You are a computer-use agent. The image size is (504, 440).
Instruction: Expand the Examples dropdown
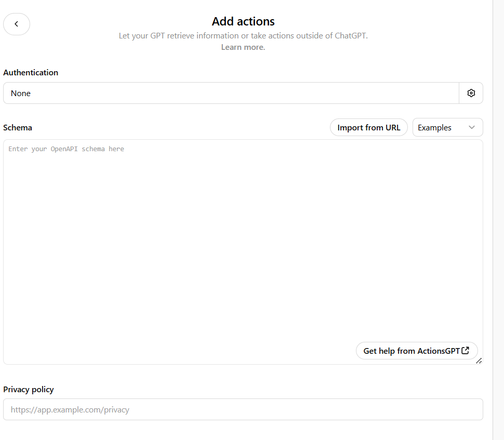(x=447, y=128)
